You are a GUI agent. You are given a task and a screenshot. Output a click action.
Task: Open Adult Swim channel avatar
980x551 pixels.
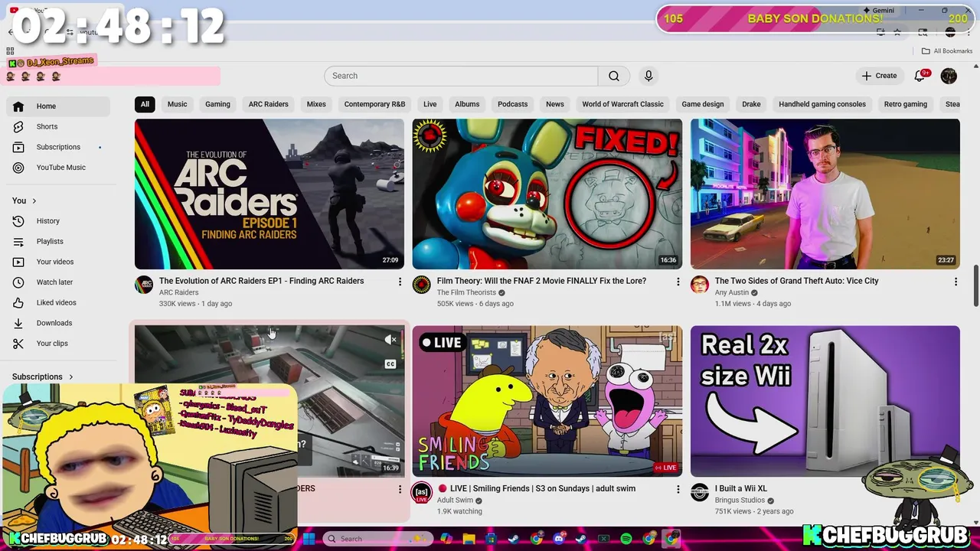pos(422,493)
